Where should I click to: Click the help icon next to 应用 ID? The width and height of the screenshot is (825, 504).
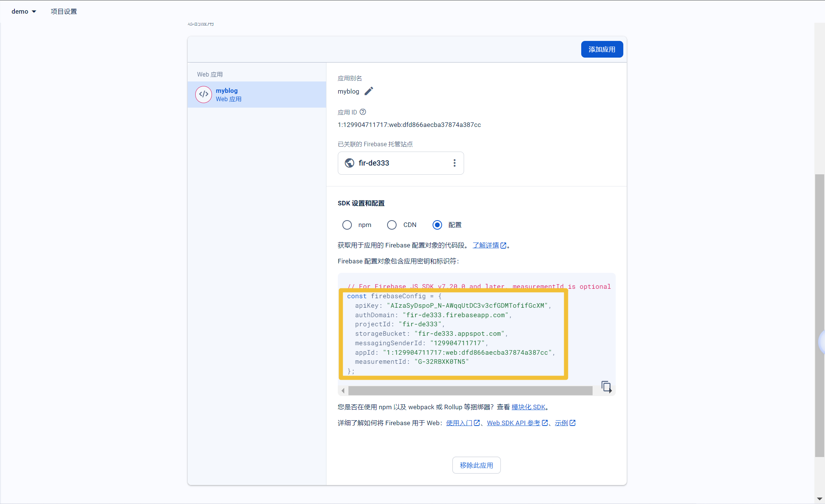click(363, 112)
